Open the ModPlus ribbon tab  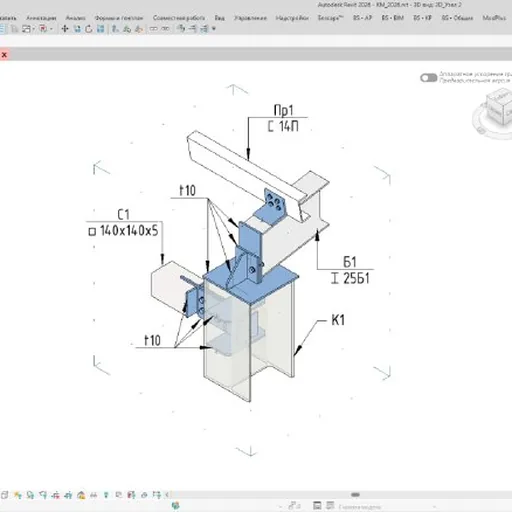click(x=494, y=18)
